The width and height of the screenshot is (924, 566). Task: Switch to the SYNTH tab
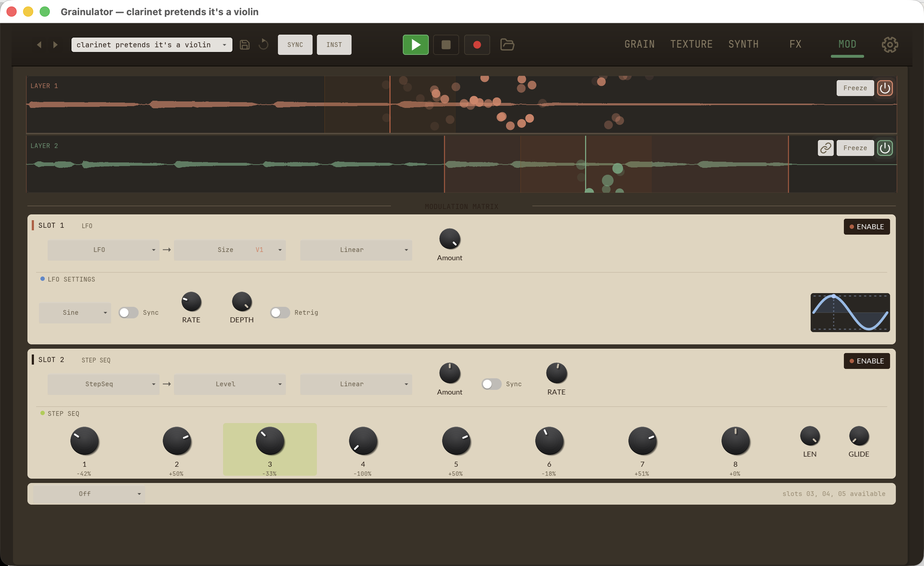tap(743, 44)
